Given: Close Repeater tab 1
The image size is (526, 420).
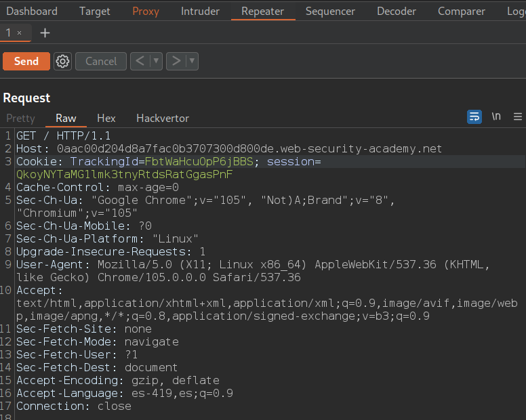Looking at the screenshot, I should (19, 33).
